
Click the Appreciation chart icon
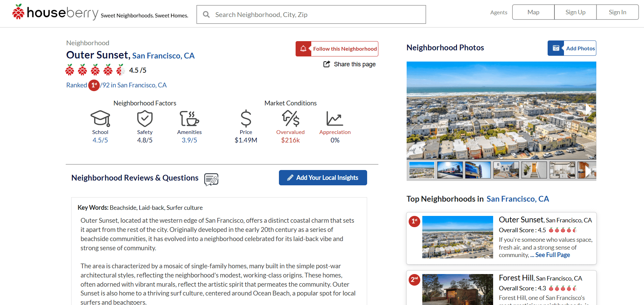[x=335, y=119]
